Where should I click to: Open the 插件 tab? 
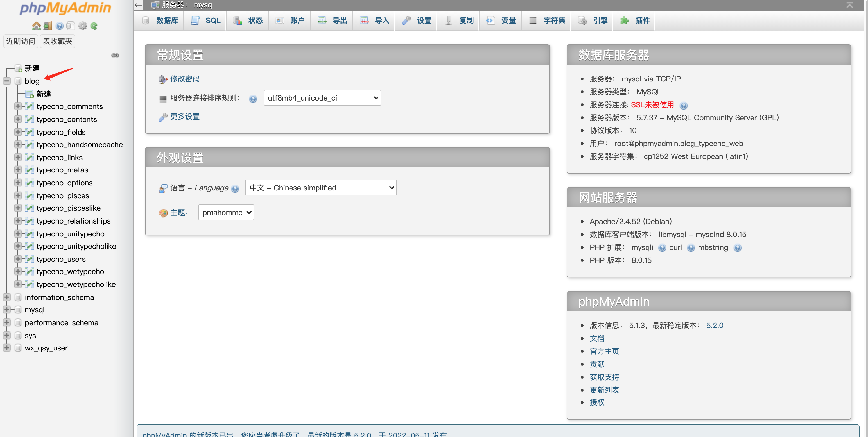click(635, 21)
